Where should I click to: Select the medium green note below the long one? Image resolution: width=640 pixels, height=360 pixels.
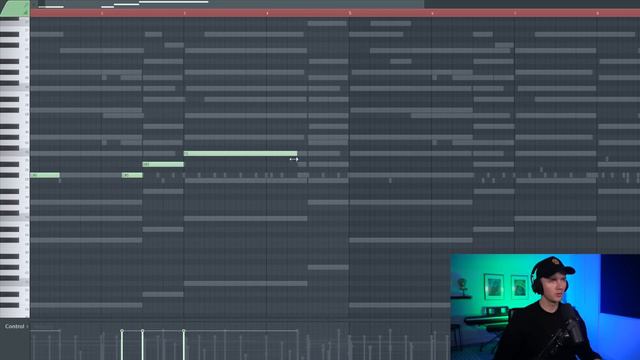tap(163, 164)
